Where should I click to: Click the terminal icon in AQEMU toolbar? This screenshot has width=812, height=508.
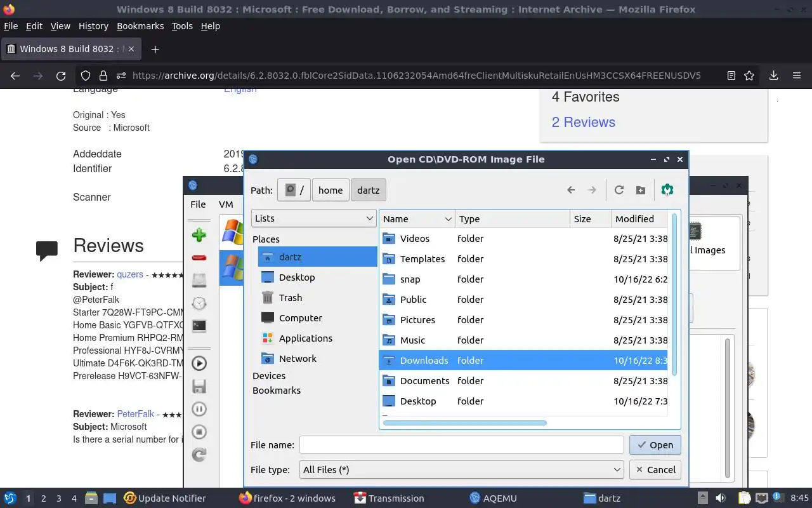pos(199,326)
